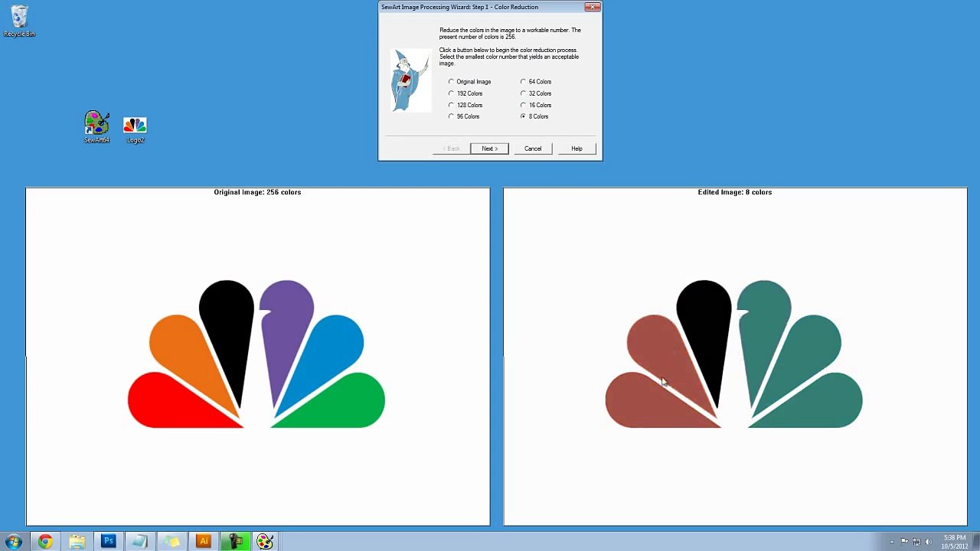Click the taskbar clock showing 5:38 PM

955,542
